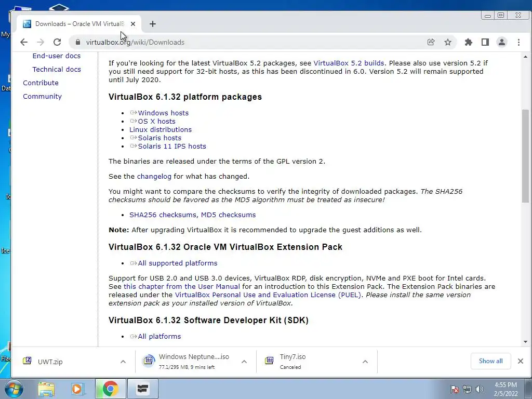Click the browser forward arrow

point(41,42)
